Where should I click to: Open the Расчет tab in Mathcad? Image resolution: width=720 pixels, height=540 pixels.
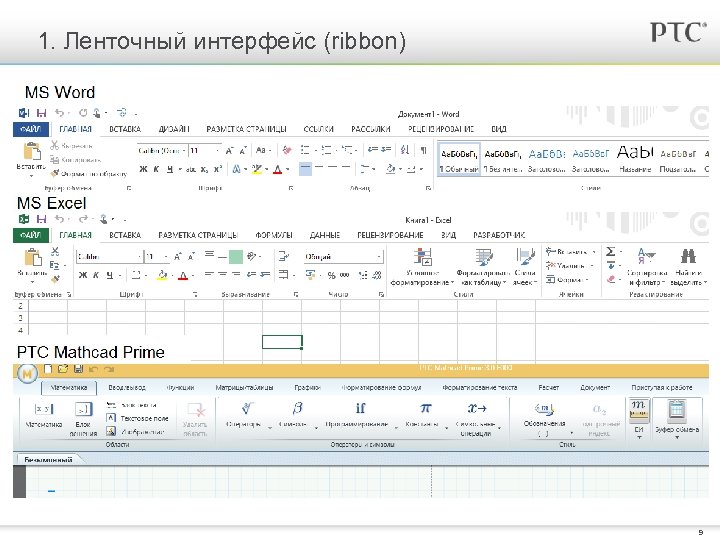[548, 388]
